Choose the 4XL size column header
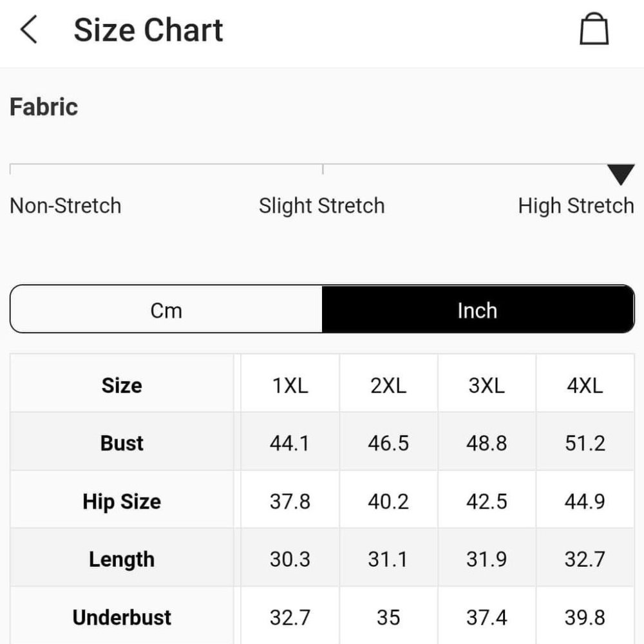Image resolution: width=644 pixels, height=644 pixels. click(x=585, y=384)
